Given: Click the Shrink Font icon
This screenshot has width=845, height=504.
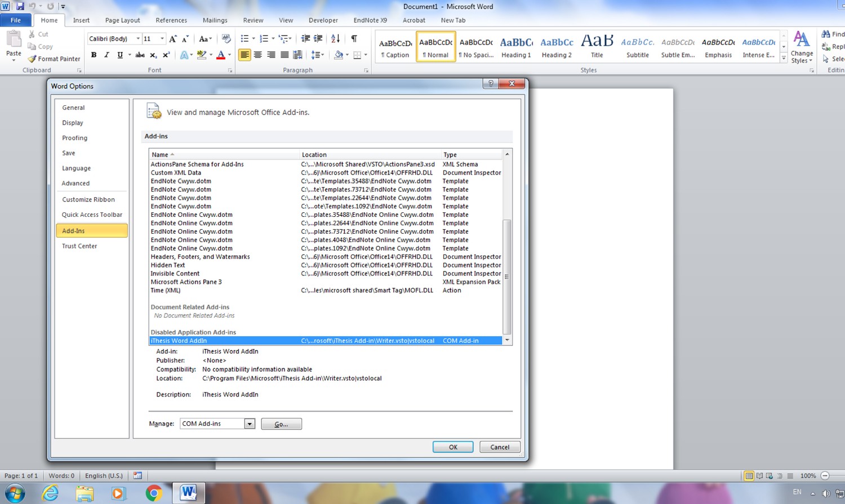Looking at the screenshot, I should point(185,39).
